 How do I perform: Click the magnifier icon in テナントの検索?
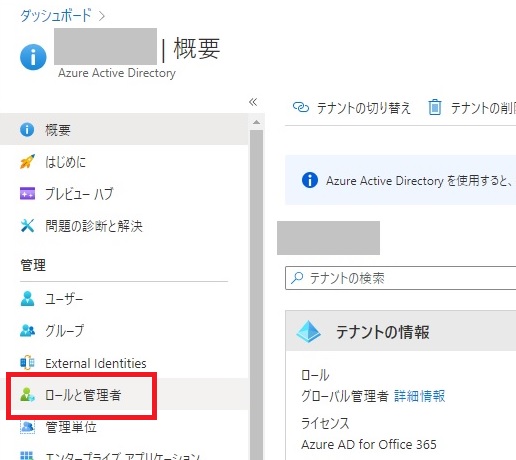pos(297,278)
